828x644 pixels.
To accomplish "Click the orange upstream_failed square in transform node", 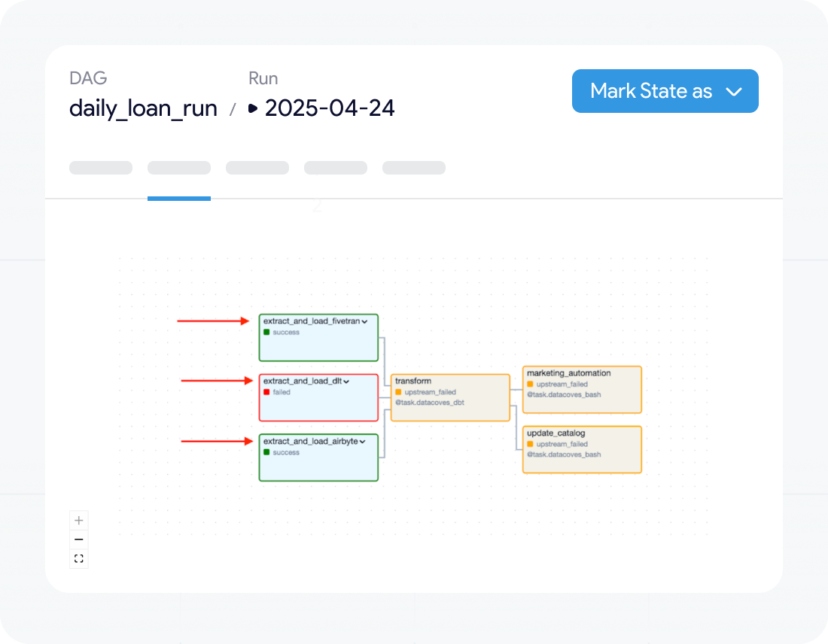I will 398,392.
